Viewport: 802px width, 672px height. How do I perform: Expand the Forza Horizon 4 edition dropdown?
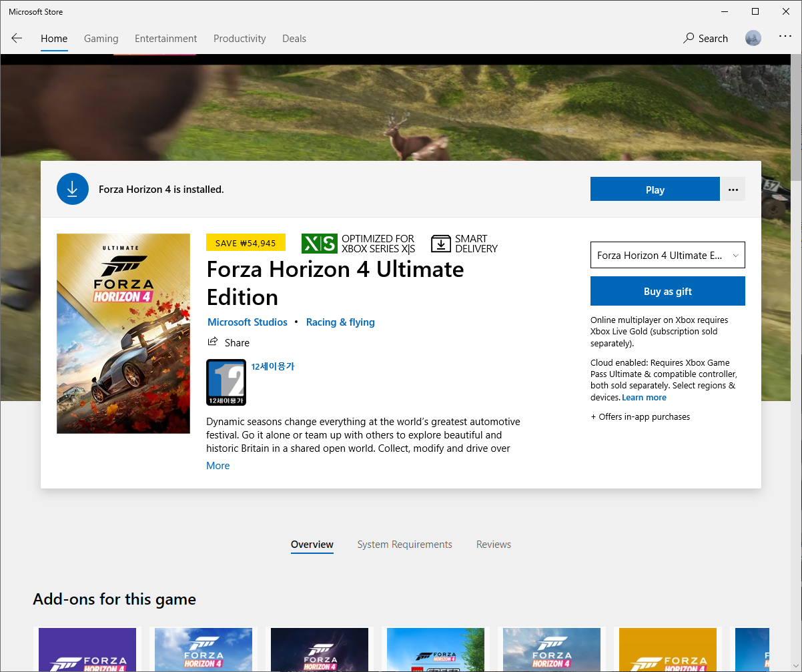pyautogui.click(x=668, y=255)
